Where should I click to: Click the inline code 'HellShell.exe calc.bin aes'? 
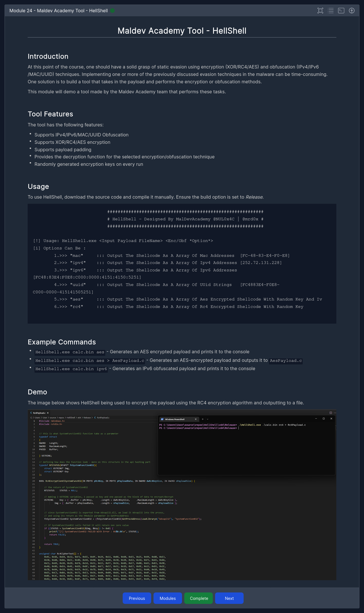tap(70, 352)
